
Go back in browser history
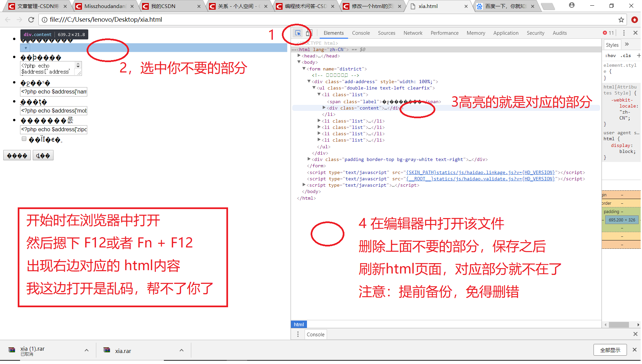pyautogui.click(x=8, y=20)
